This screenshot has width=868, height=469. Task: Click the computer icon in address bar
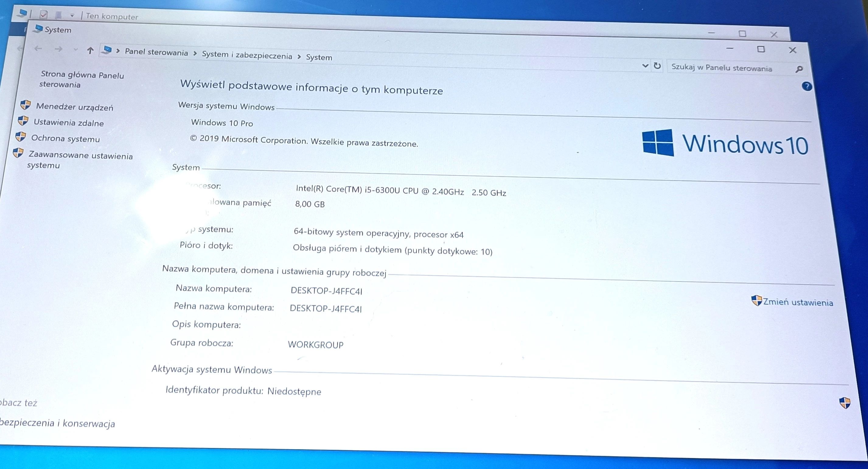[107, 50]
